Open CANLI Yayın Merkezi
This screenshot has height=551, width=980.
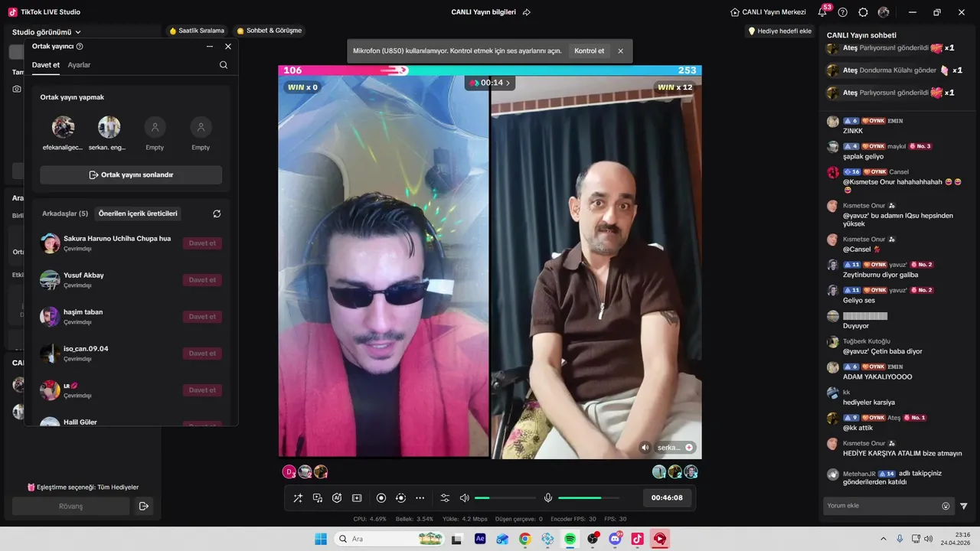(768, 12)
